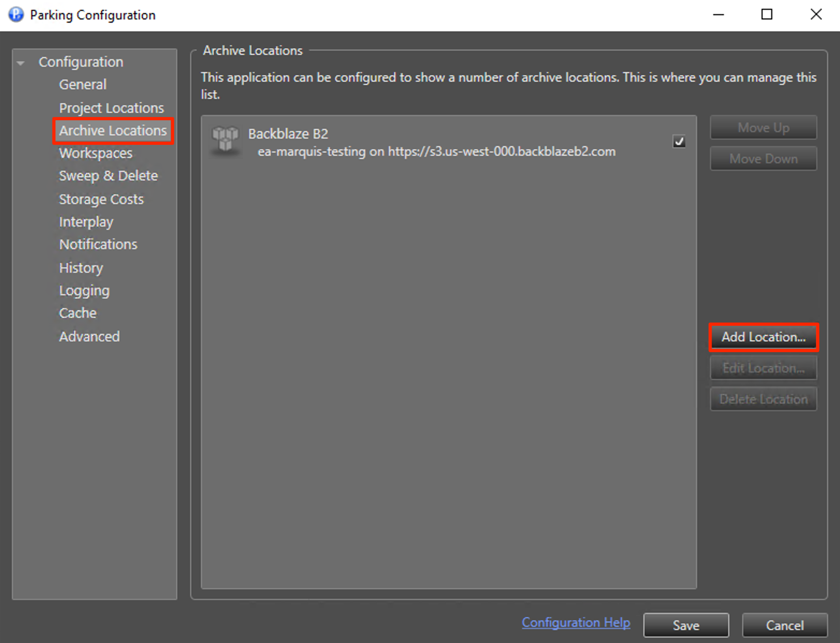The image size is (840, 643).
Task: Open the Cache settings page
Action: tap(78, 313)
